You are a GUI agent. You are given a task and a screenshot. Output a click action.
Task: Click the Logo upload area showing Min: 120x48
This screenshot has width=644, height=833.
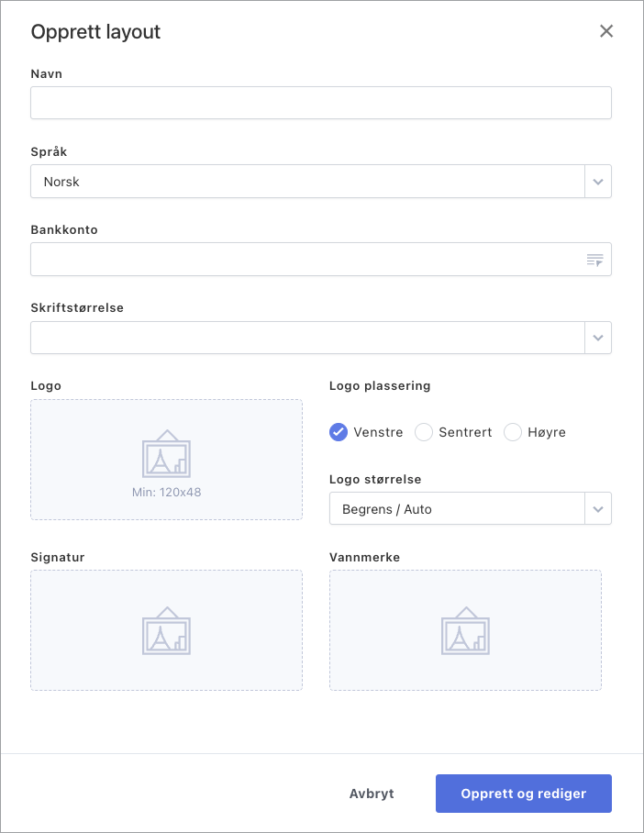[x=166, y=460]
